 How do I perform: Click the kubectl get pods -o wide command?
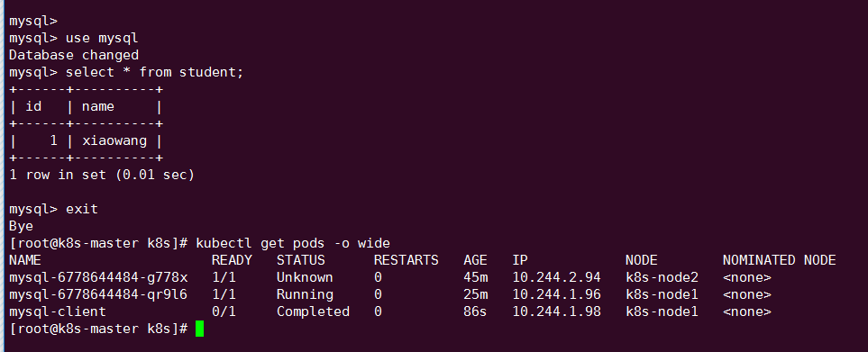[293, 243]
